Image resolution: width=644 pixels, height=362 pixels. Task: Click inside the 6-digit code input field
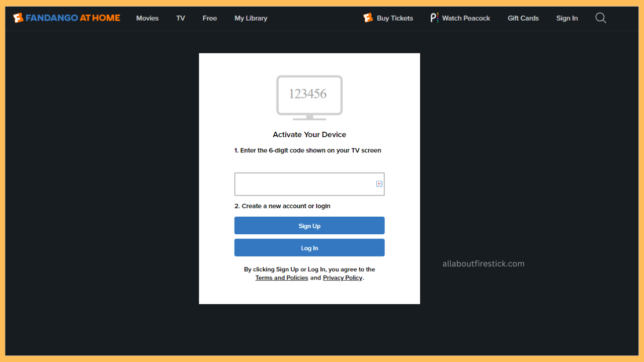(302, 184)
